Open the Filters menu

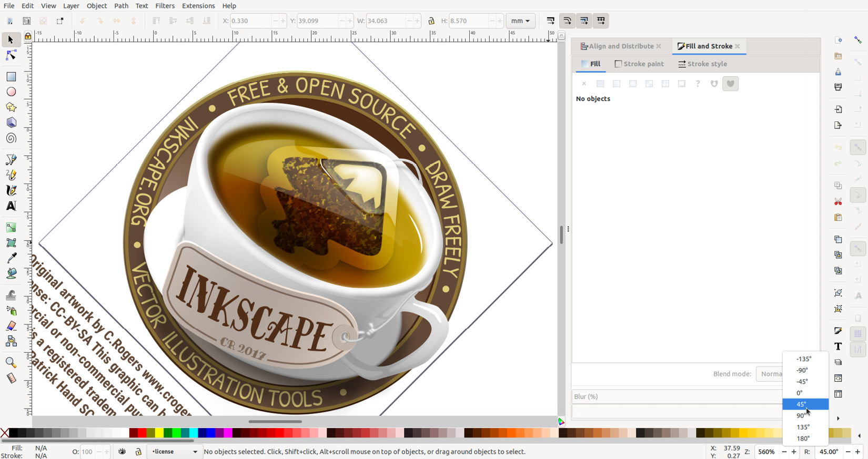pyautogui.click(x=165, y=6)
